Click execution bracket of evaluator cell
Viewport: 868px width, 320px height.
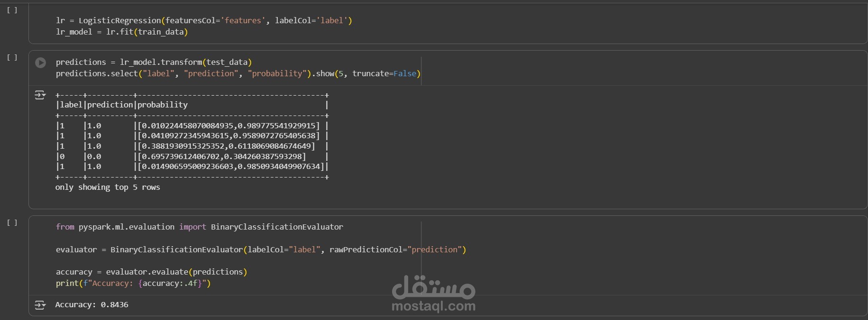[12, 222]
